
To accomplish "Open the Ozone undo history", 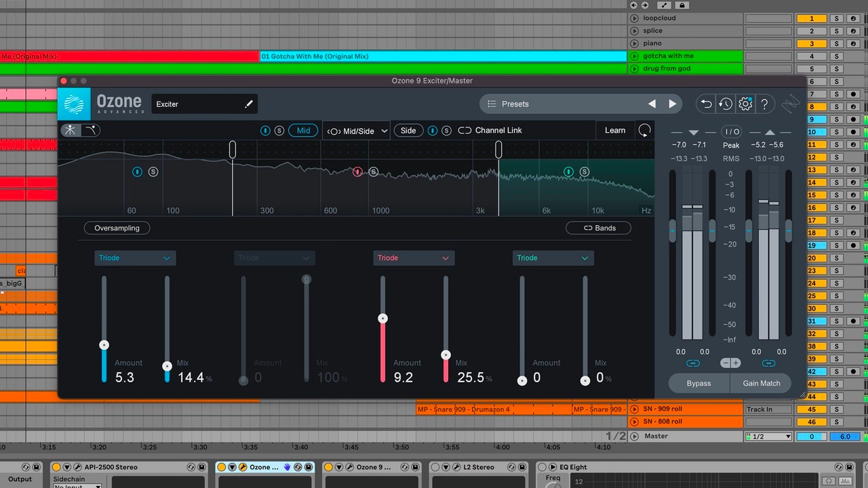I will [726, 104].
